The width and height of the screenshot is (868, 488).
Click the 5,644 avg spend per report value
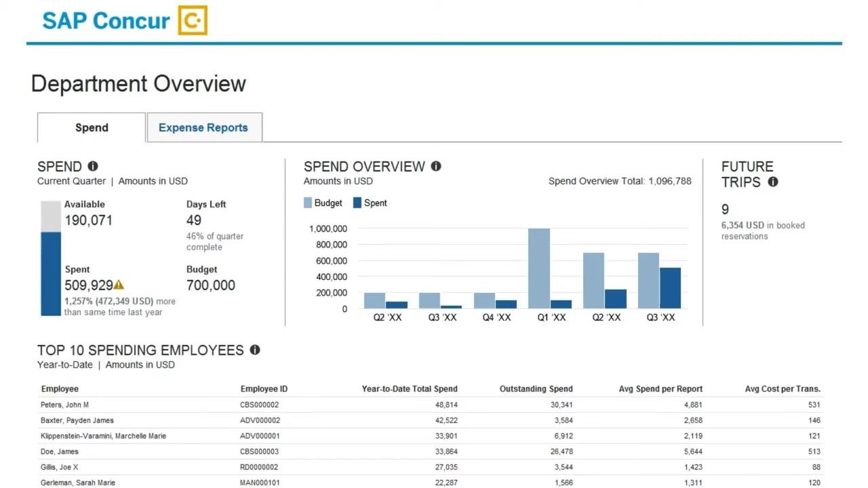point(692,451)
